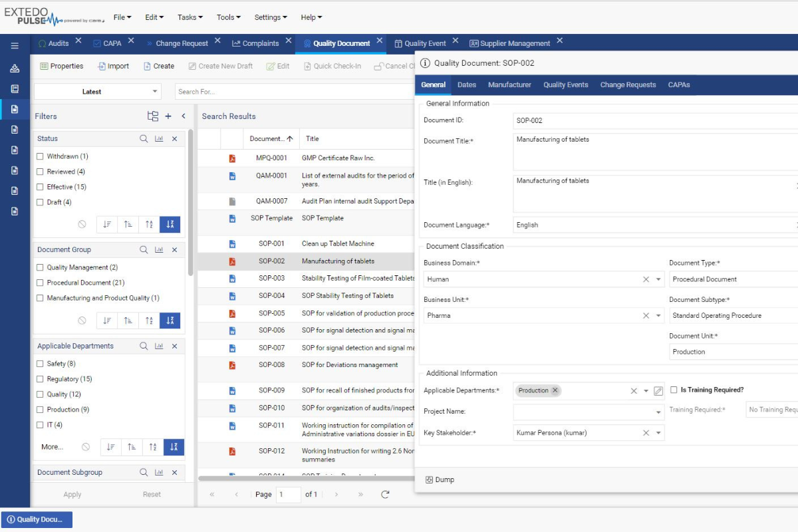Viewport: 798px width, 532px height.
Task: Open the Latest version dropdown
Action: (x=98, y=92)
